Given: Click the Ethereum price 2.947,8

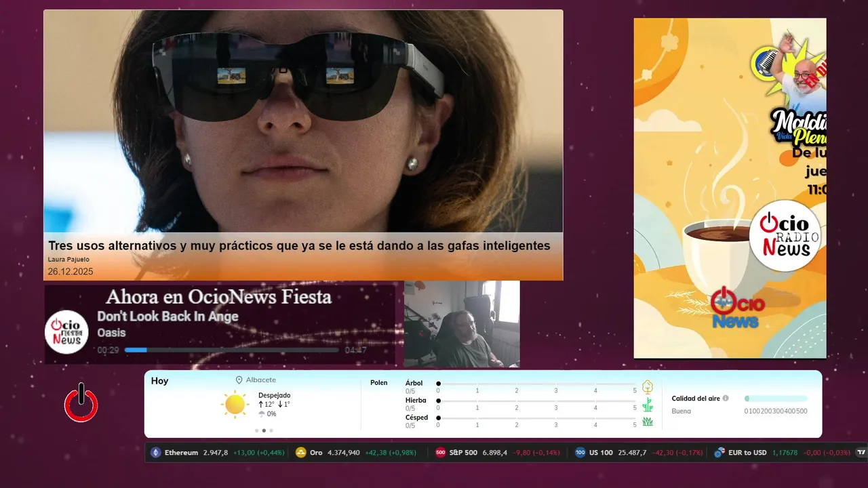Looking at the screenshot, I should 216,453.
